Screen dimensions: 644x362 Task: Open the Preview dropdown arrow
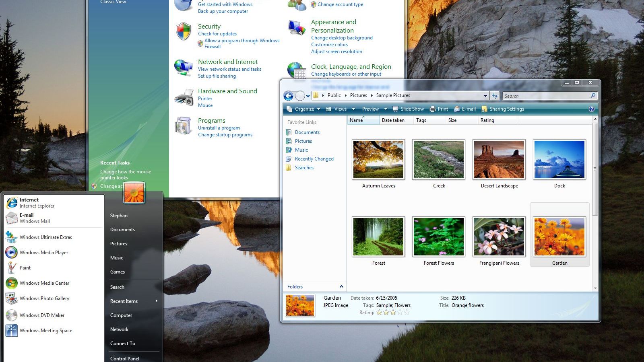(x=385, y=109)
